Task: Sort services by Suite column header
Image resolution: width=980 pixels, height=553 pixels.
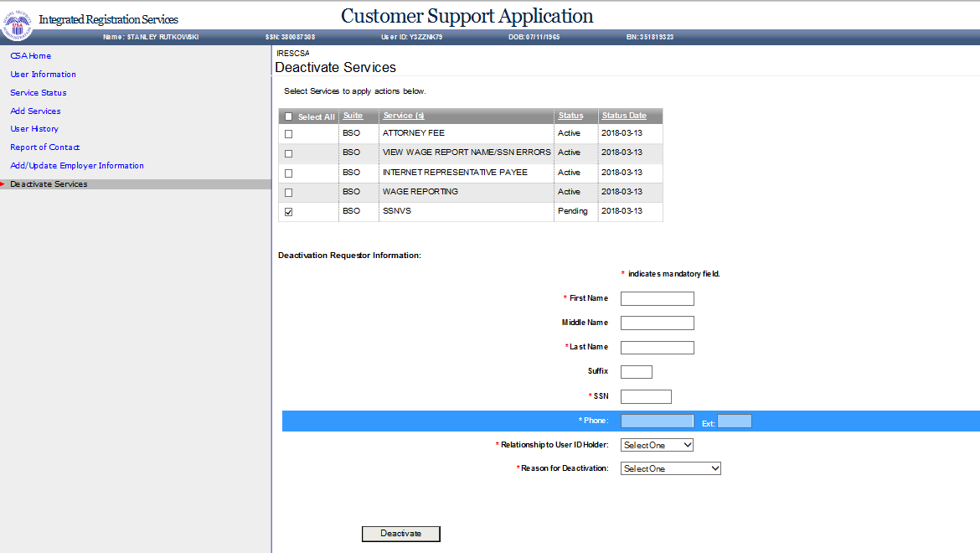Action: pos(353,116)
